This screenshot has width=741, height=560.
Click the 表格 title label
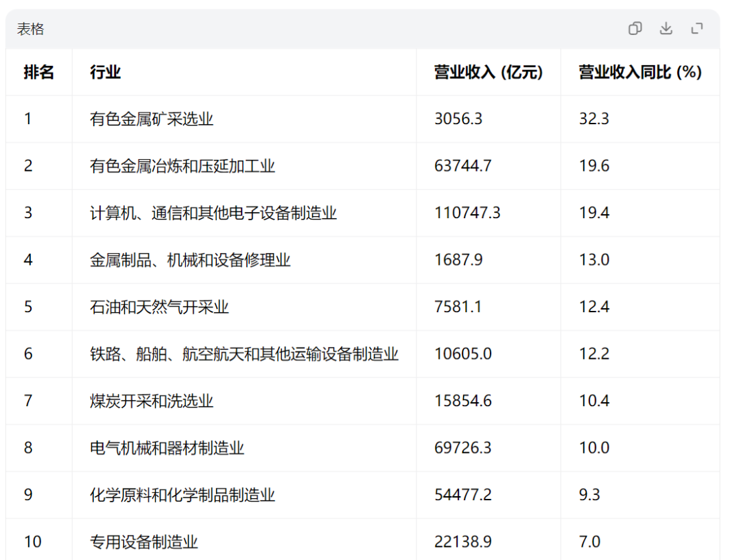click(30, 29)
